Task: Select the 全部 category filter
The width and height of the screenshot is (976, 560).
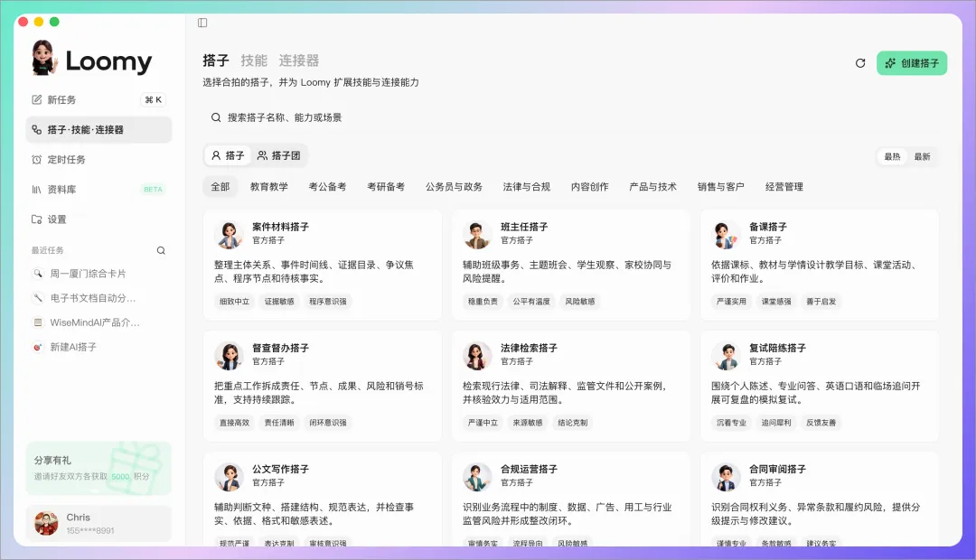Action: coord(221,187)
